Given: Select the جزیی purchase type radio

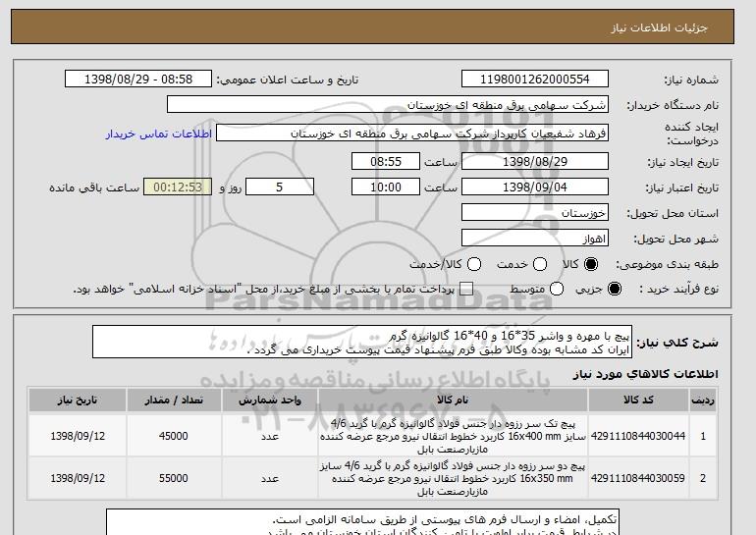Looking at the screenshot, I should coord(615,289).
